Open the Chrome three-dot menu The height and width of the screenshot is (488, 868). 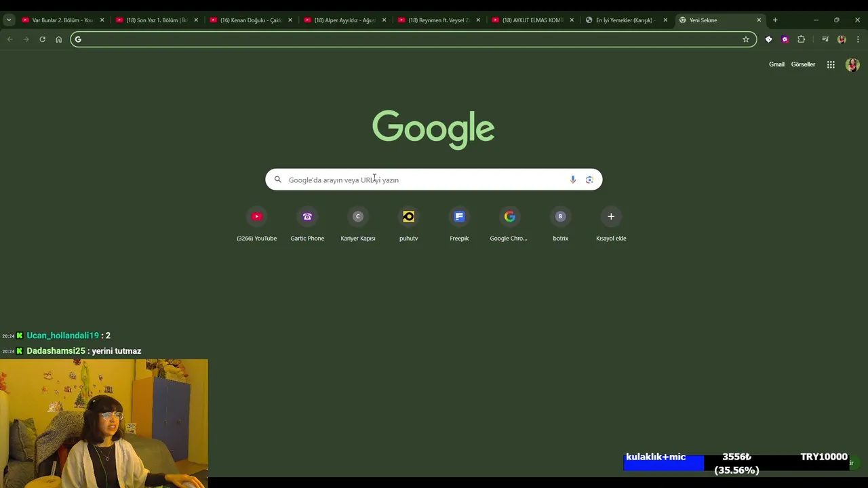pos(858,39)
